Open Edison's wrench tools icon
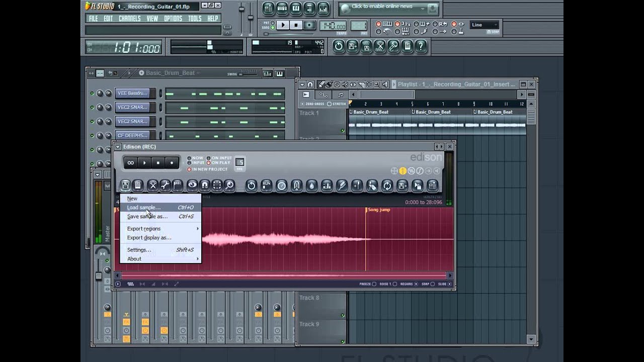This screenshot has width=644, height=362. coord(165,186)
